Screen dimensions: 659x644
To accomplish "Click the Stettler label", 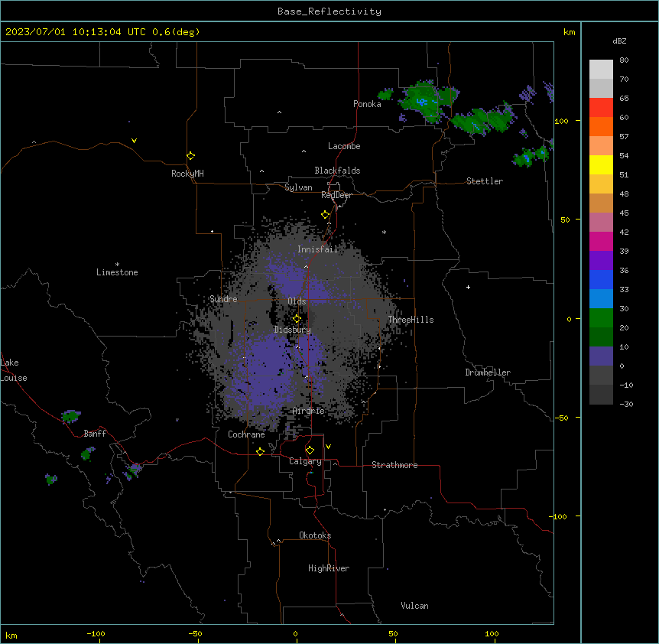I will coord(485,181).
